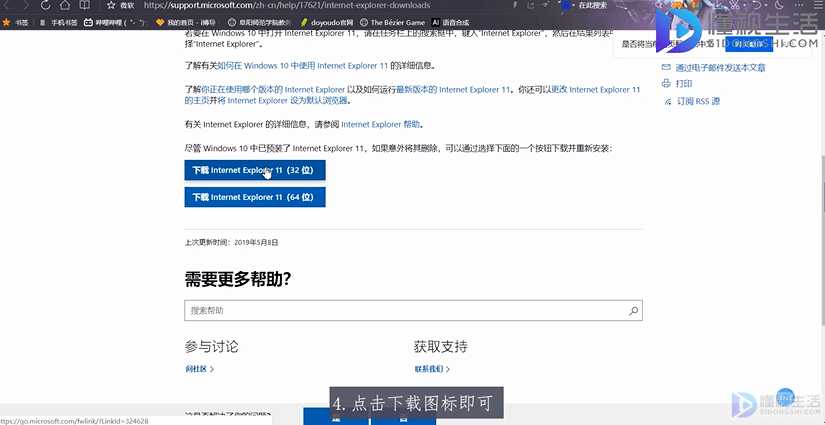
Task: Open 最新版本的 Internet Explorer 11 link
Action: [x=453, y=89]
